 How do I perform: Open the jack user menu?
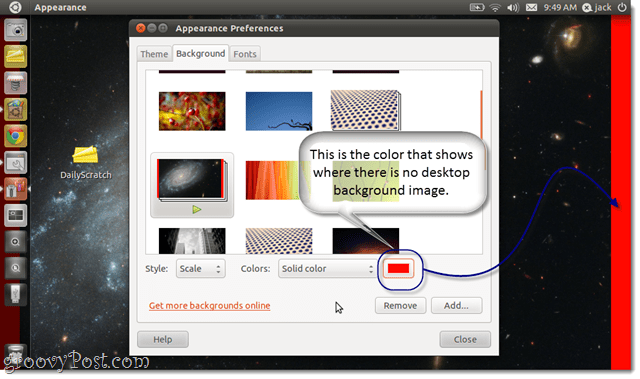597,7
